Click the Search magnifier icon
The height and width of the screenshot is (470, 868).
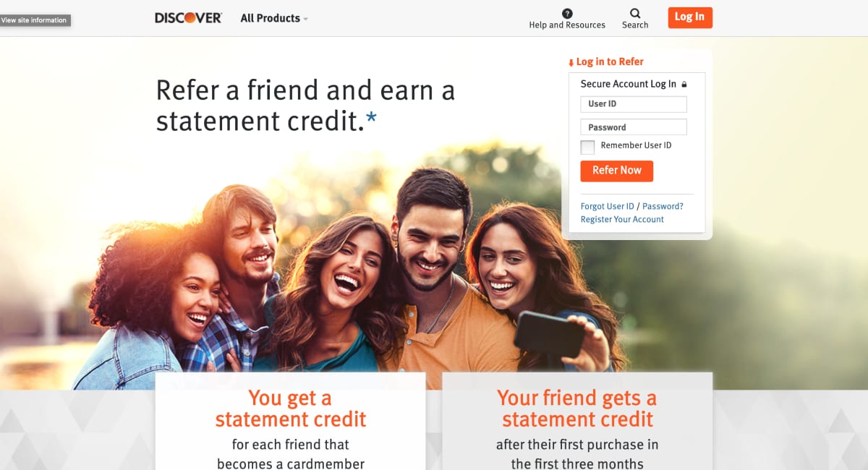point(635,13)
